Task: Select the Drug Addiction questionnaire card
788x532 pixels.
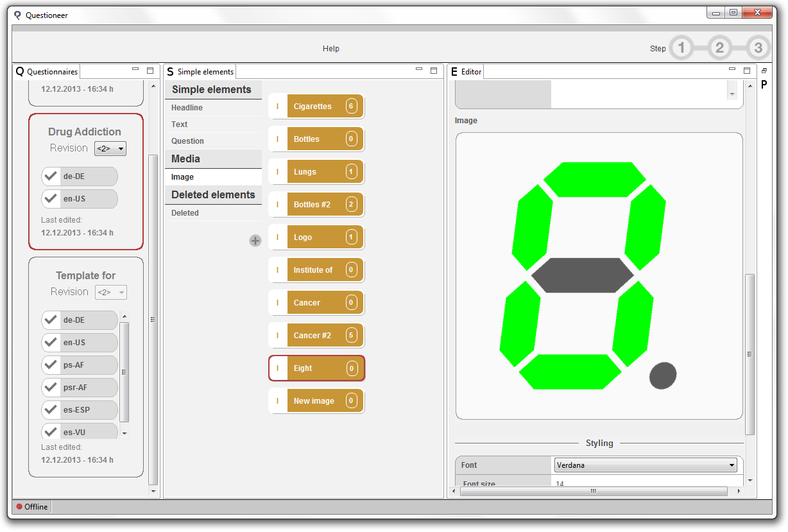Action: tap(86, 182)
